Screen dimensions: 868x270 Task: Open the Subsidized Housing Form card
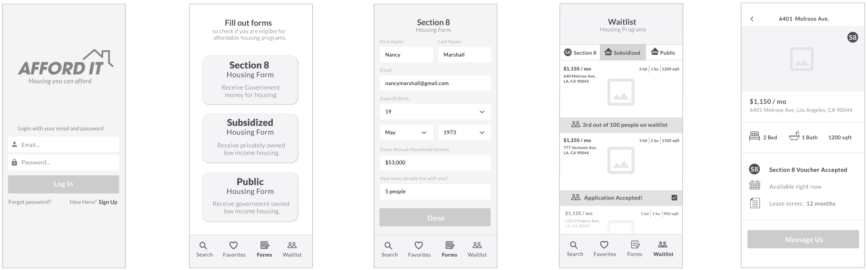[250, 138]
